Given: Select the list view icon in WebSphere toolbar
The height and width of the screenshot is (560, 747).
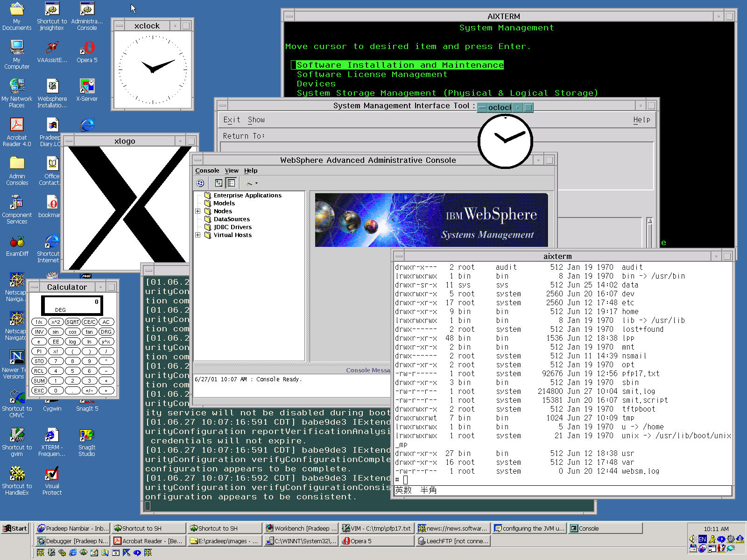Looking at the screenshot, I should 231,183.
